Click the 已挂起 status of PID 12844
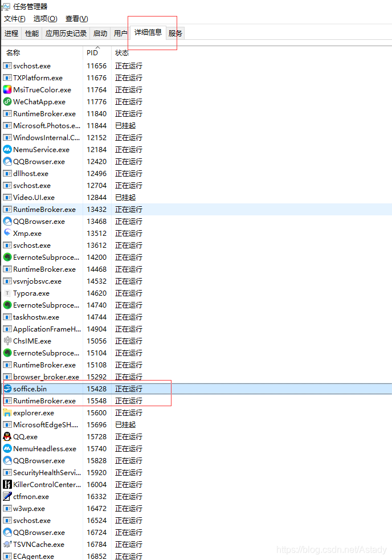Image resolution: width=392 pixels, height=560 pixels. click(x=125, y=198)
